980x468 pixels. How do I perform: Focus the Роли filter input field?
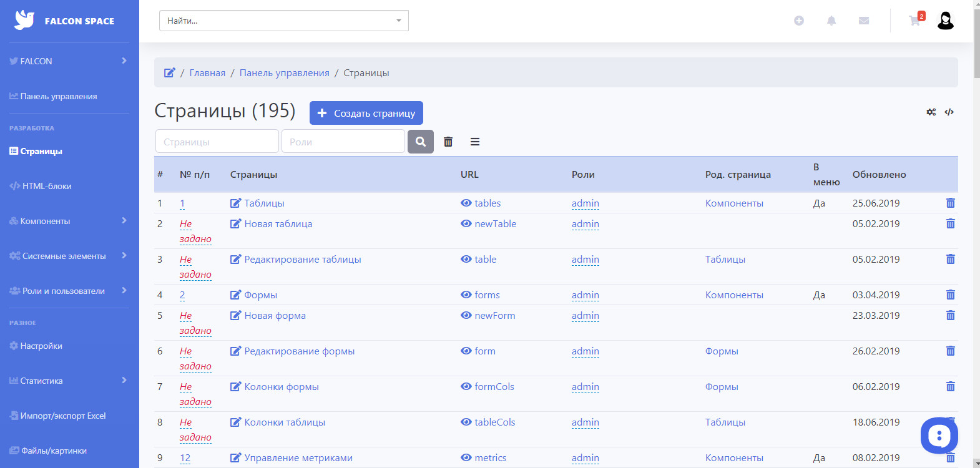coord(343,142)
